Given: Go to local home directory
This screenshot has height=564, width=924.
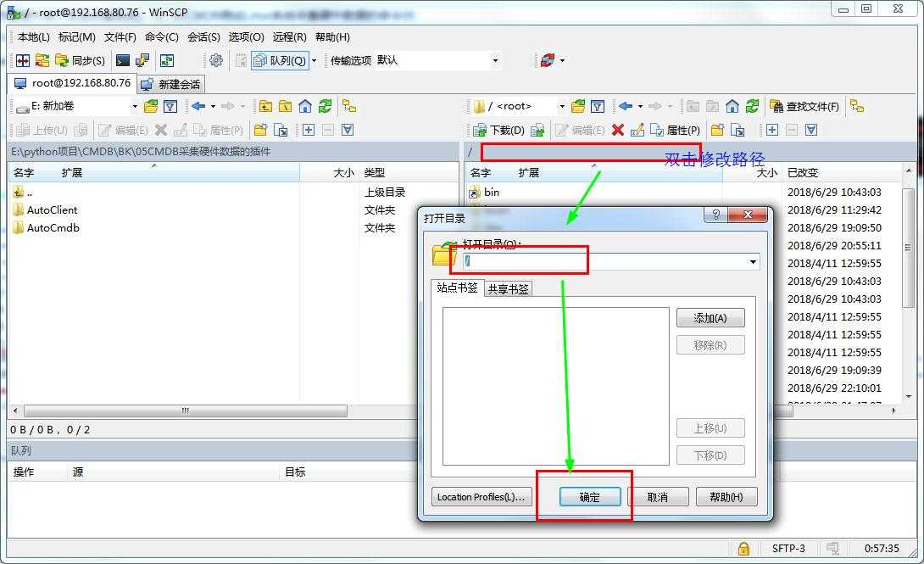Looking at the screenshot, I should 304,106.
